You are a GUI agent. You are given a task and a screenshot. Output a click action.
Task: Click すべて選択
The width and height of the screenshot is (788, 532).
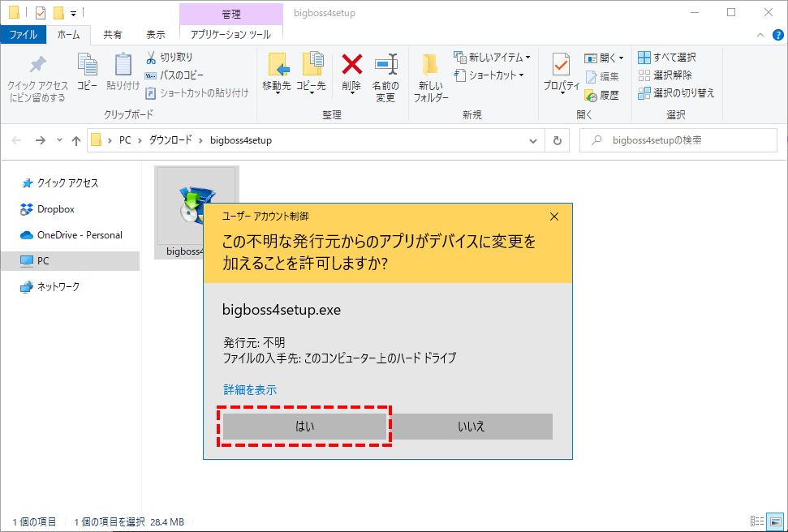point(667,58)
